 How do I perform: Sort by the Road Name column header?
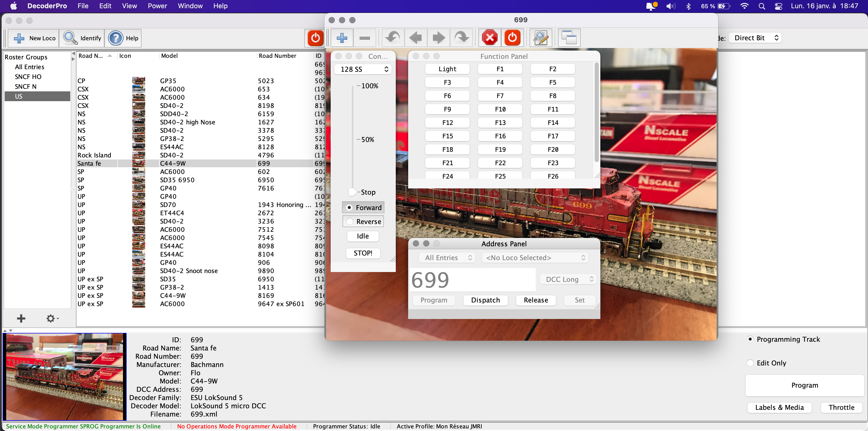pos(96,56)
